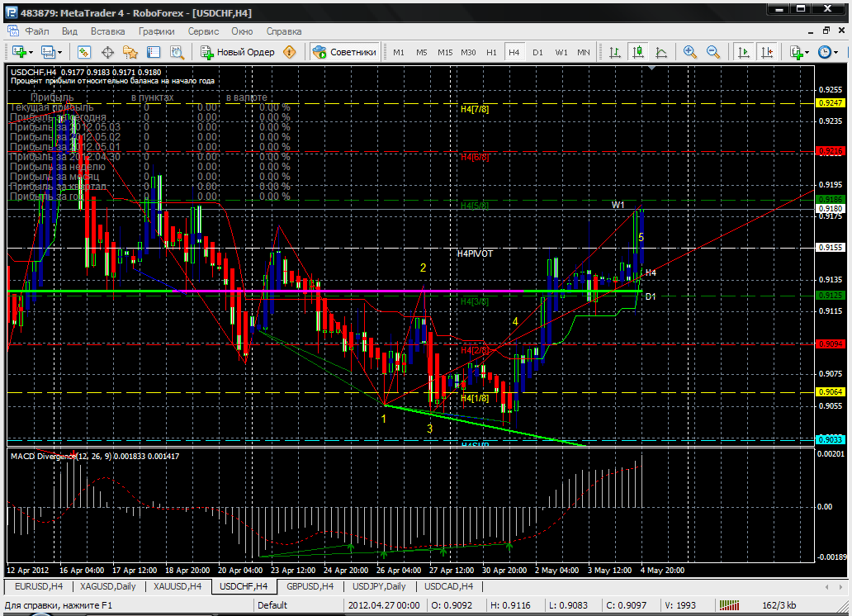The height and width of the screenshot is (616, 852).
Task: Click the 0.9155 pivot price label
Action: click(829, 247)
